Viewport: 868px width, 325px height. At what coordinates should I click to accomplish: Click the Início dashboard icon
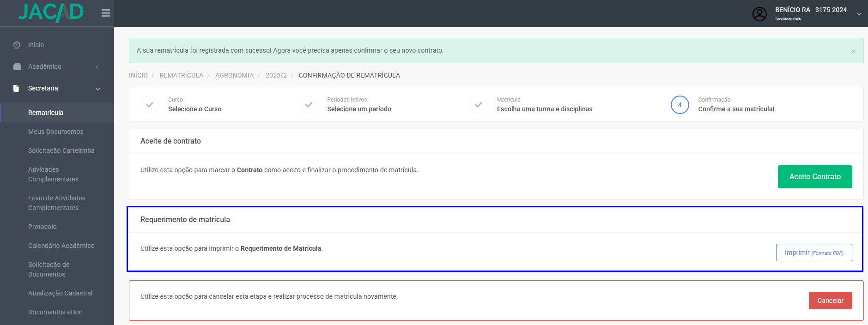17,45
